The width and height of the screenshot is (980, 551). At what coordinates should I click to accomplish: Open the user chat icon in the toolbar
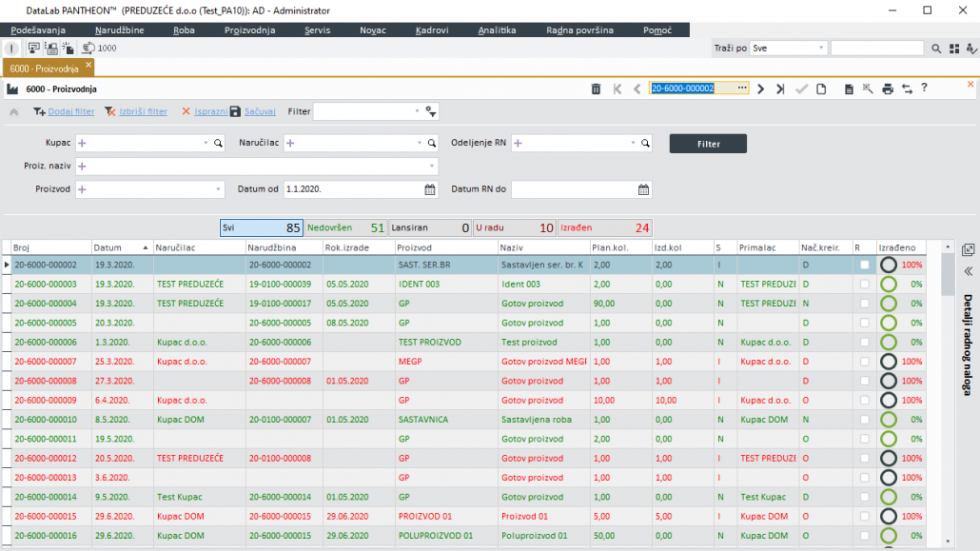point(33,49)
